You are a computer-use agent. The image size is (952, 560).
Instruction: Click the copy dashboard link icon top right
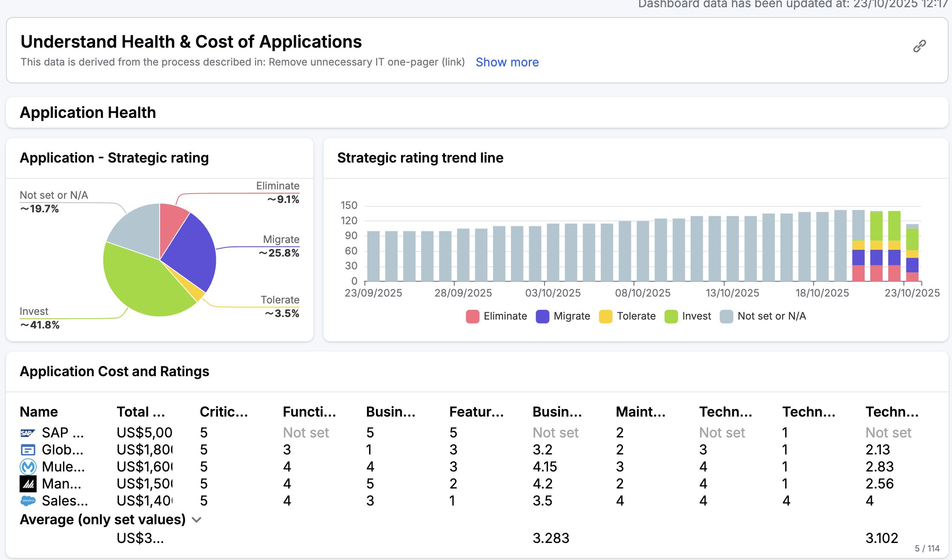click(919, 46)
